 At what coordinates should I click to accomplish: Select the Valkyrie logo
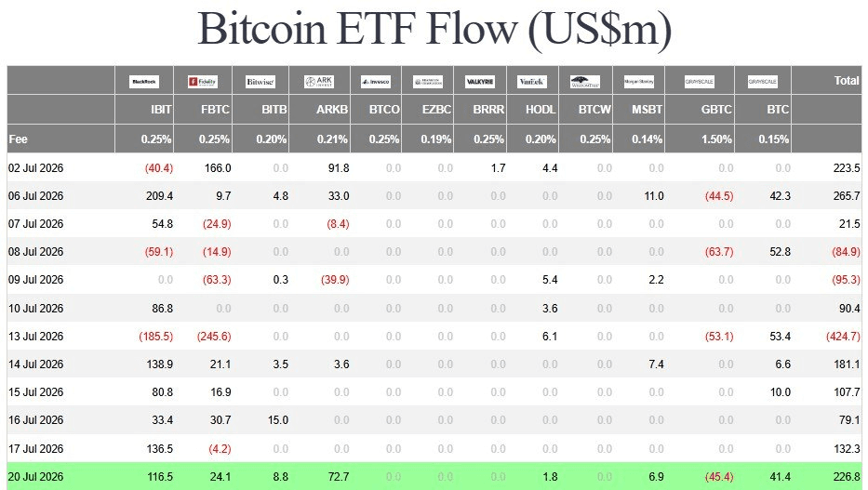[480, 82]
